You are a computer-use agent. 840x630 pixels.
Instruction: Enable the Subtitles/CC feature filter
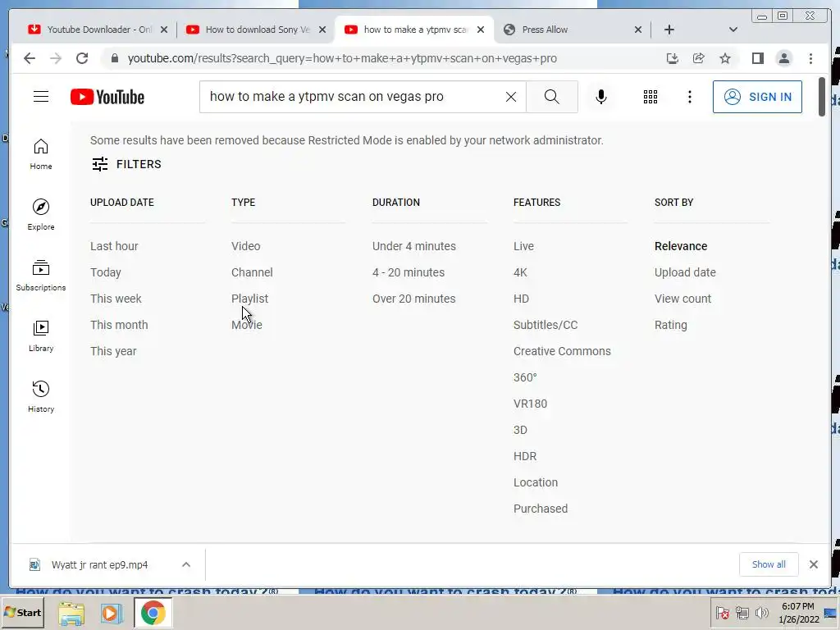tap(546, 325)
